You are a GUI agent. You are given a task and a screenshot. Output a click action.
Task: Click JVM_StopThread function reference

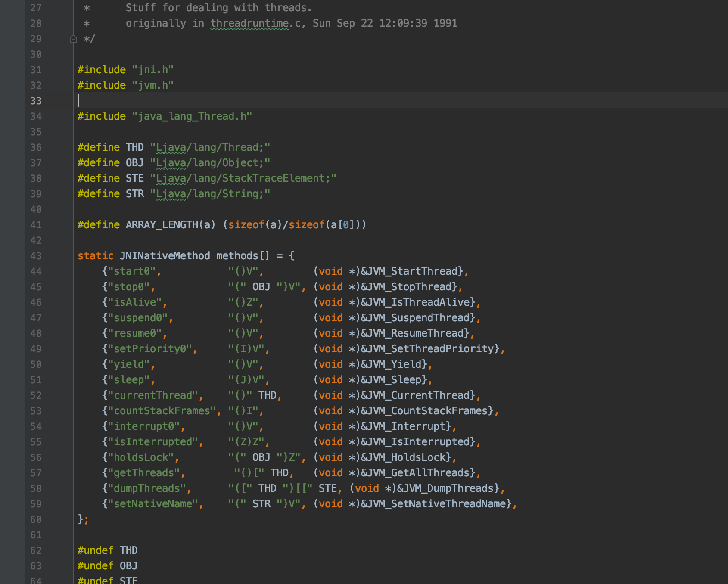coord(409,287)
